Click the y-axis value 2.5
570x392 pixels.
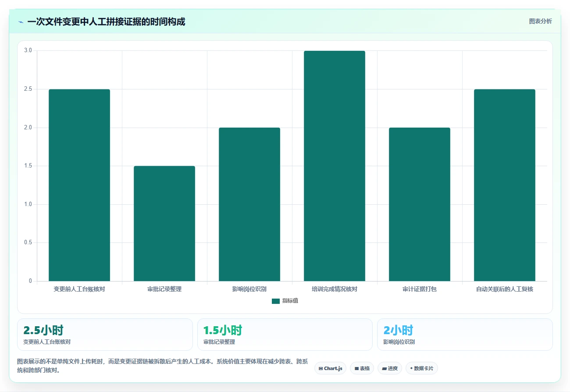28,89
